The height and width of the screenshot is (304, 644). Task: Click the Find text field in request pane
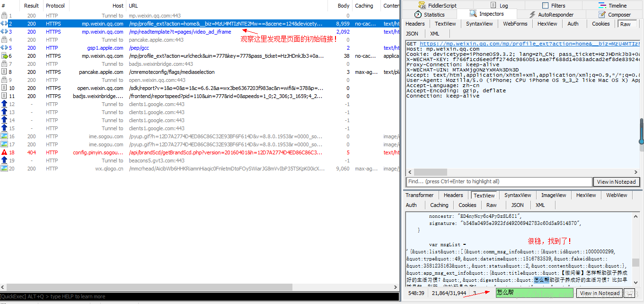(499, 181)
